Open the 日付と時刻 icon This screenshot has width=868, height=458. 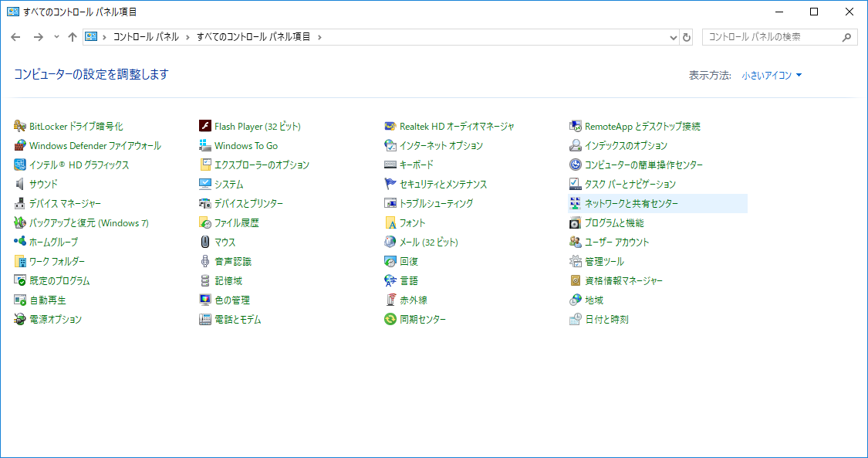(x=576, y=320)
